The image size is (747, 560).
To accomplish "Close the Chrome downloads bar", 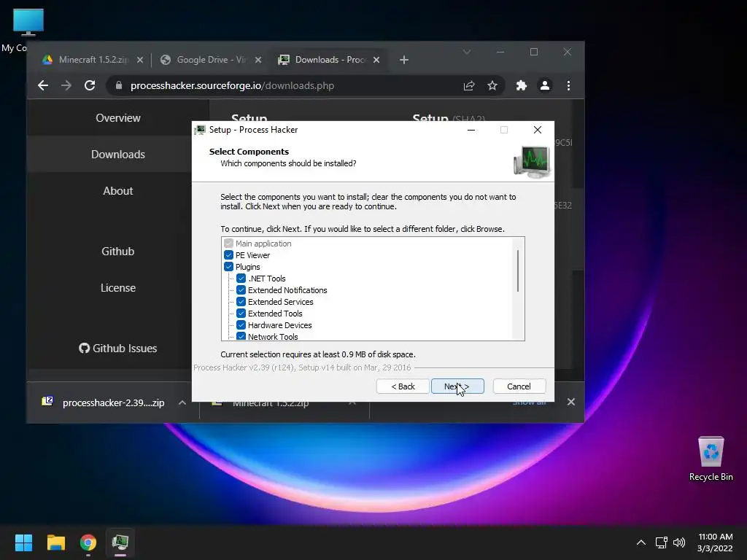I will 570,402.
